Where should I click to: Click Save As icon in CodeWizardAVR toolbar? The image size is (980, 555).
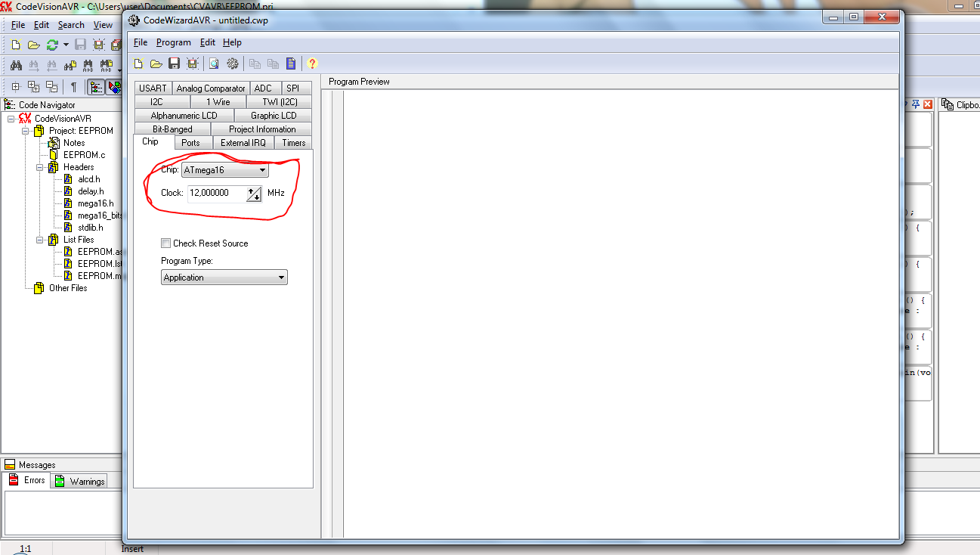coord(193,64)
